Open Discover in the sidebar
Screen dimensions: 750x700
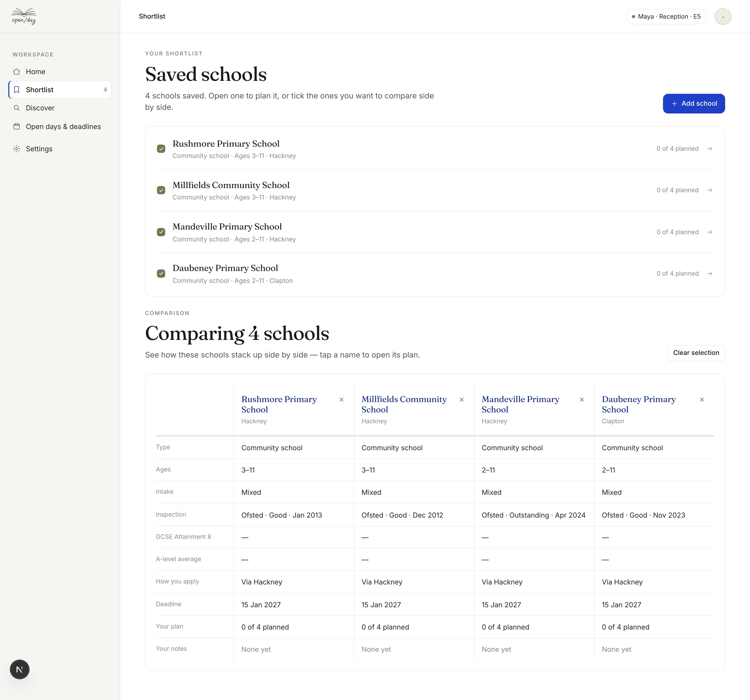tap(60, 108)
